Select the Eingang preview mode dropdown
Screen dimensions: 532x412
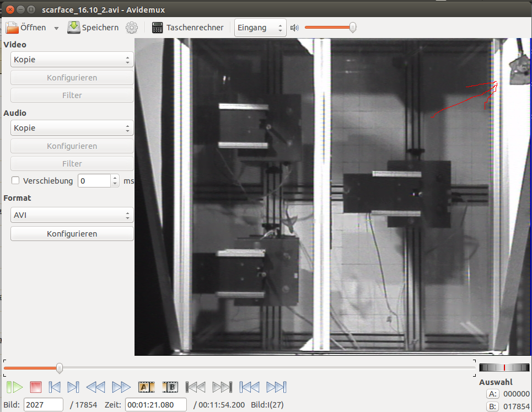pos(260,28)
